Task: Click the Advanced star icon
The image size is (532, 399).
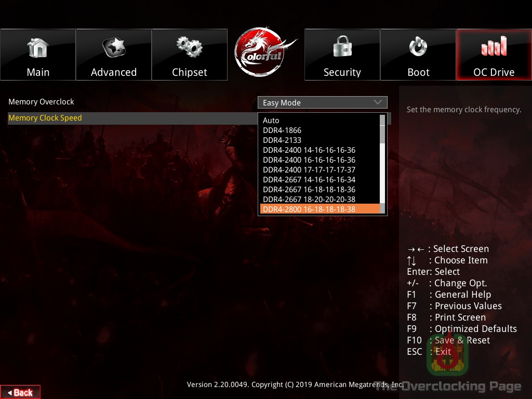Action: click(x=114, y=47)
